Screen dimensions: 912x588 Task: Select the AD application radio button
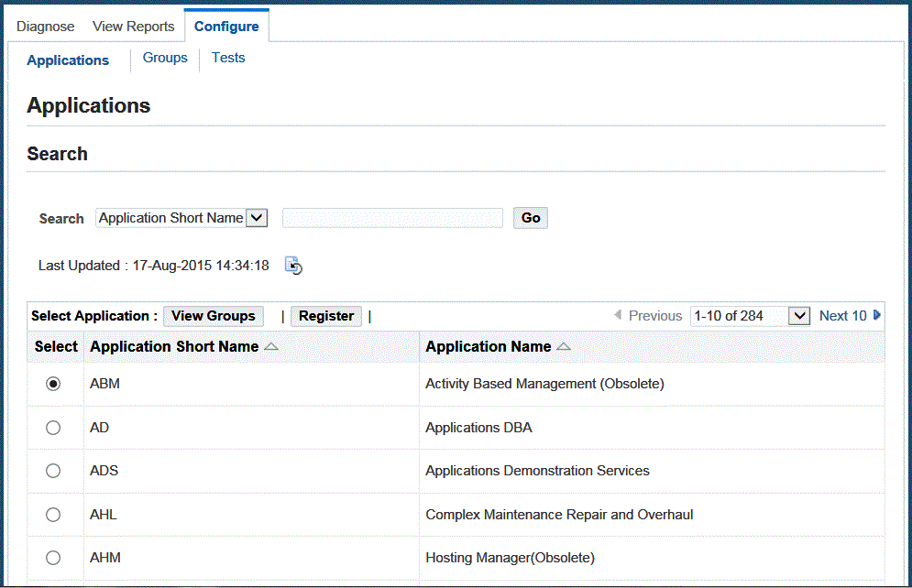tap(53, 428)
